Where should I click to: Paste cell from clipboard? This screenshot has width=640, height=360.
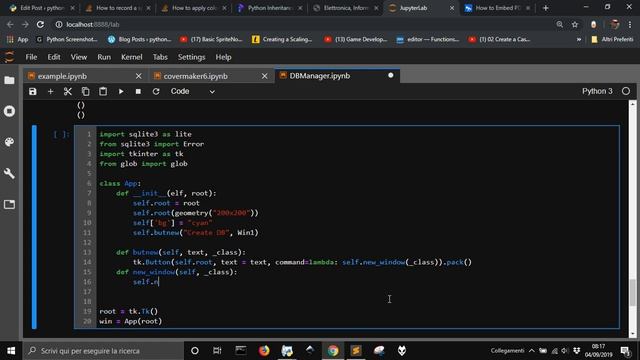tap(103, 91)
